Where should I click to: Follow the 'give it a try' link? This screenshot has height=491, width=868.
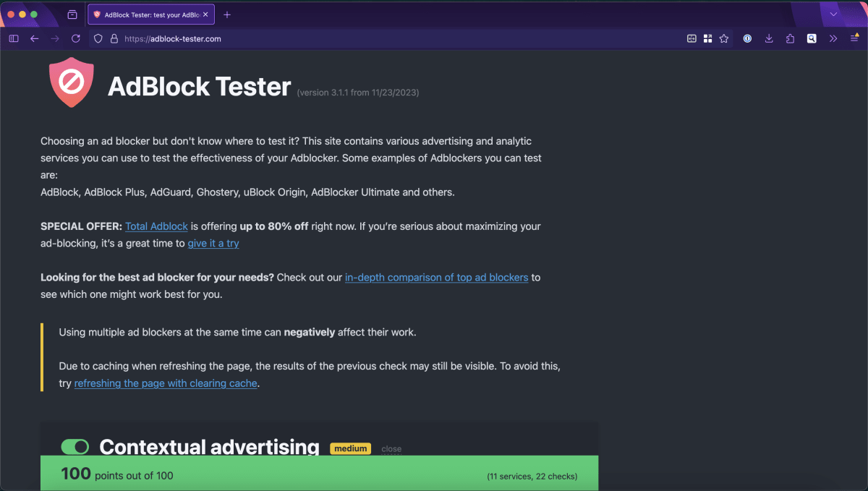click(213, 243)
